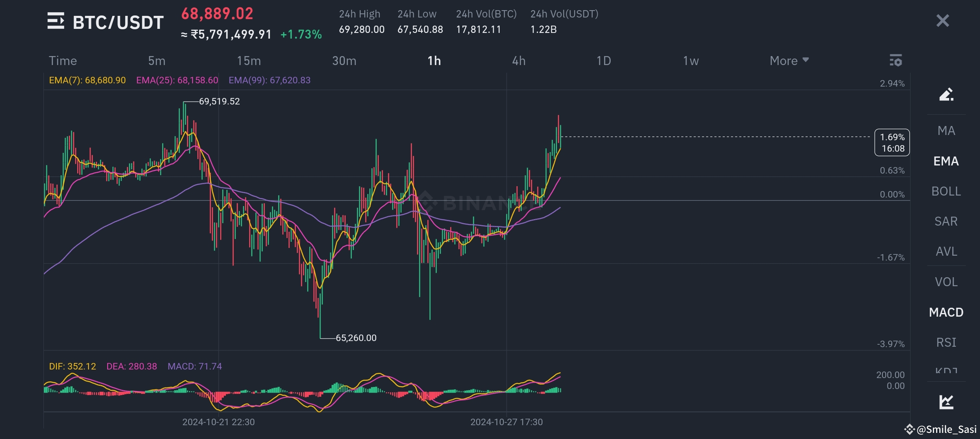980x439 pixels.
Task: Switch to the 4h timeframe tab
Action: [519, 60]
